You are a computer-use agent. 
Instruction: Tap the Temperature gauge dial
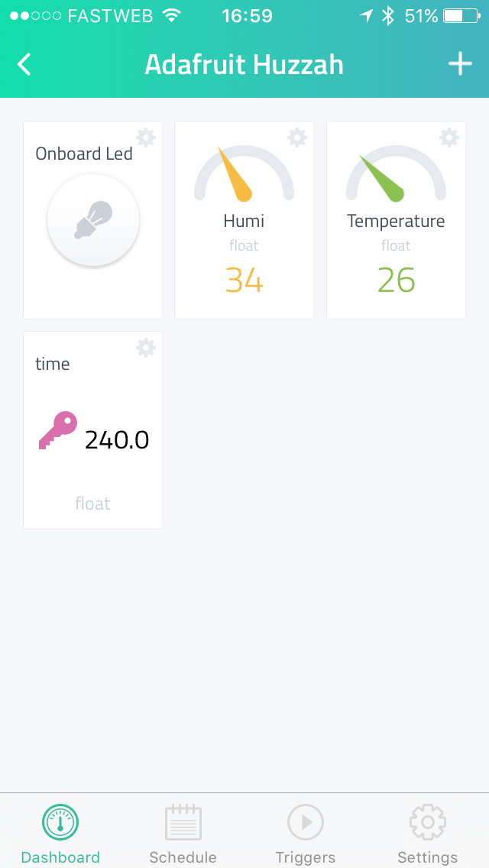396,173
